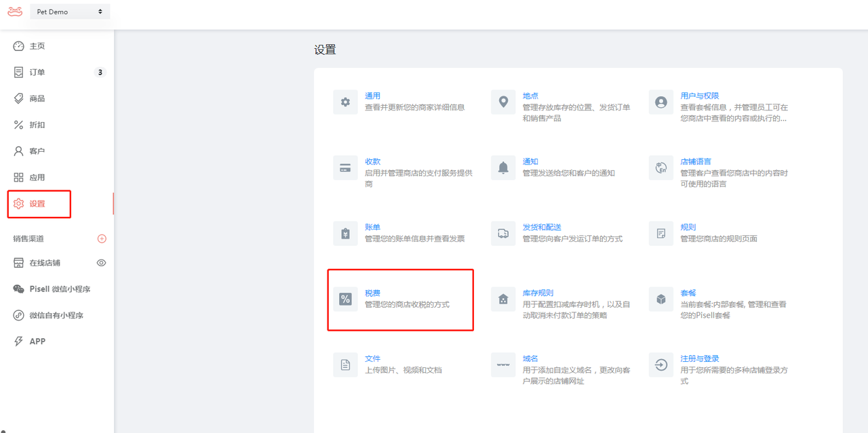Click the lightning icon next to APP
The height and width of the screenshot is (433, 868).
click(x=18, y=342)
